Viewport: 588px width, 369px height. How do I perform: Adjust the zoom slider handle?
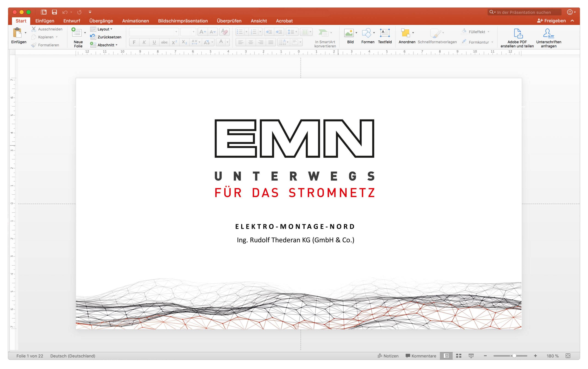click(514, 356)
